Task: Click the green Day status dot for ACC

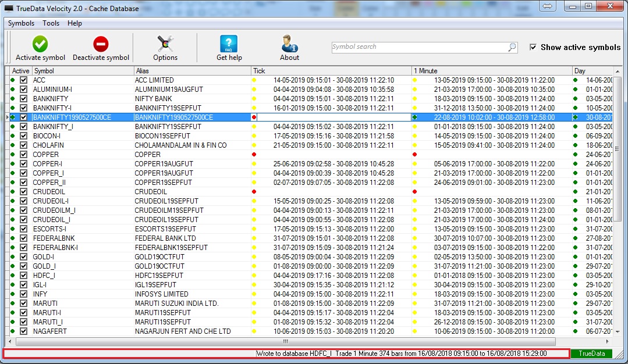Action: click(576, 80)
